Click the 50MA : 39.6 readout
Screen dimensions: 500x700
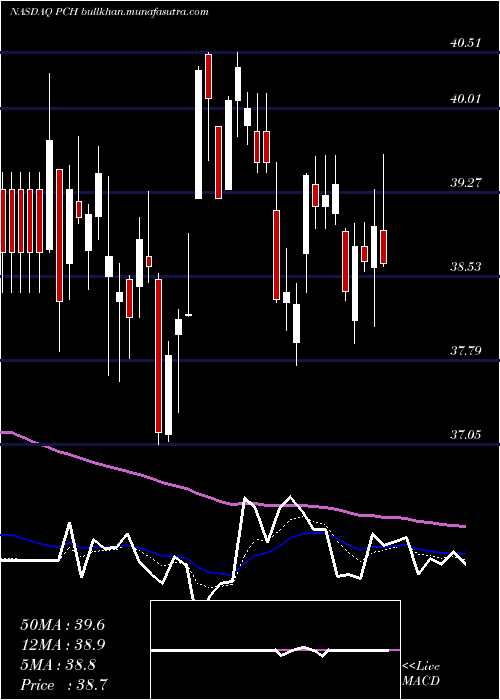click(62, 625)
